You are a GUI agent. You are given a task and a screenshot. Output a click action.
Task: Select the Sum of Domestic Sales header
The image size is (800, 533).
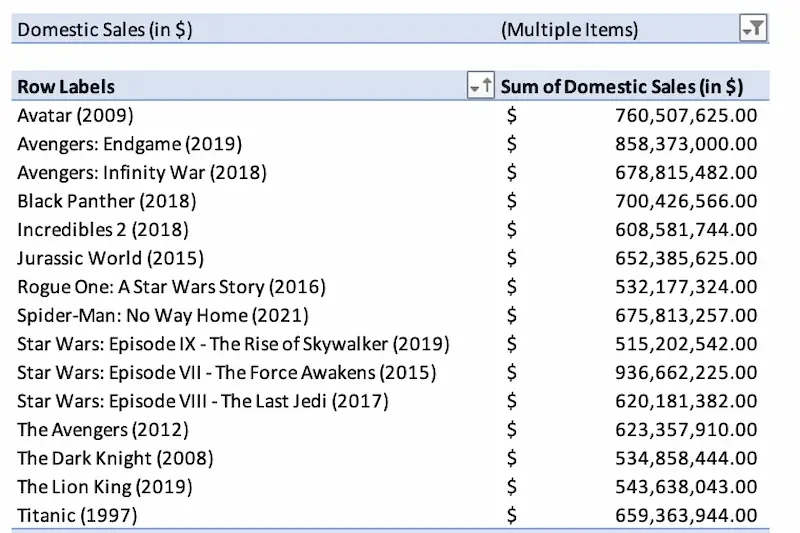coord(621,86)
